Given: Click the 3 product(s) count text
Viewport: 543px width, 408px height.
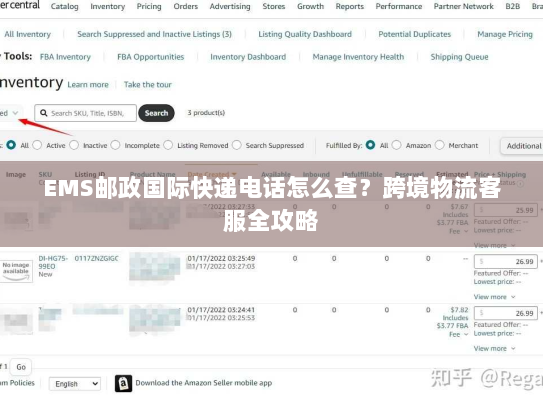Looking at the screenshot, I should (x=206, y=113).
